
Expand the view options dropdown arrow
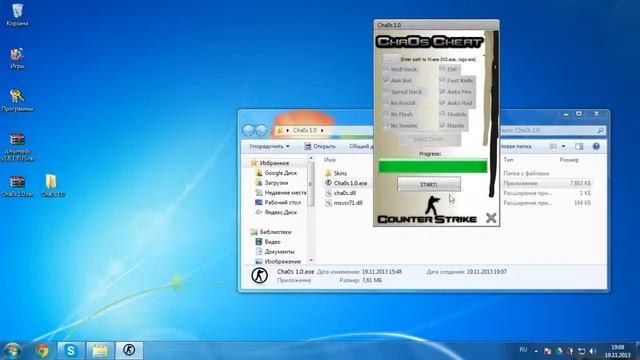(x=563, y=146)
